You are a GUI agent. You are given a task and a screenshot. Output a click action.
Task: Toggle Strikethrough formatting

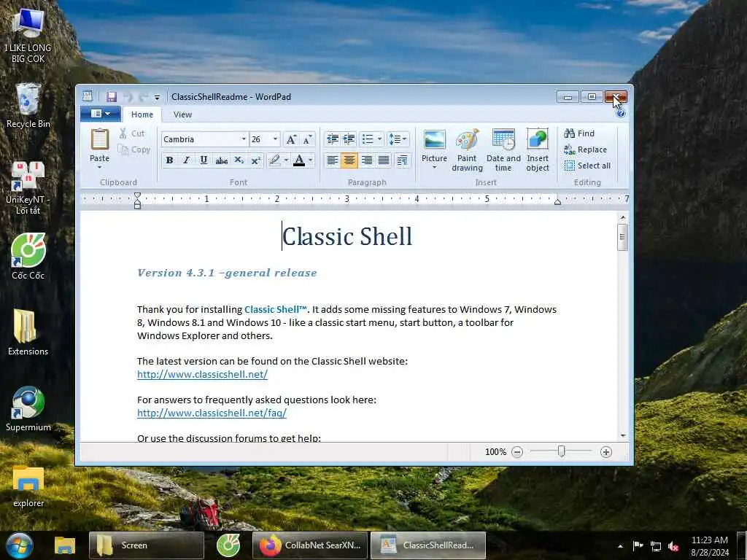(x=221, y=160)
